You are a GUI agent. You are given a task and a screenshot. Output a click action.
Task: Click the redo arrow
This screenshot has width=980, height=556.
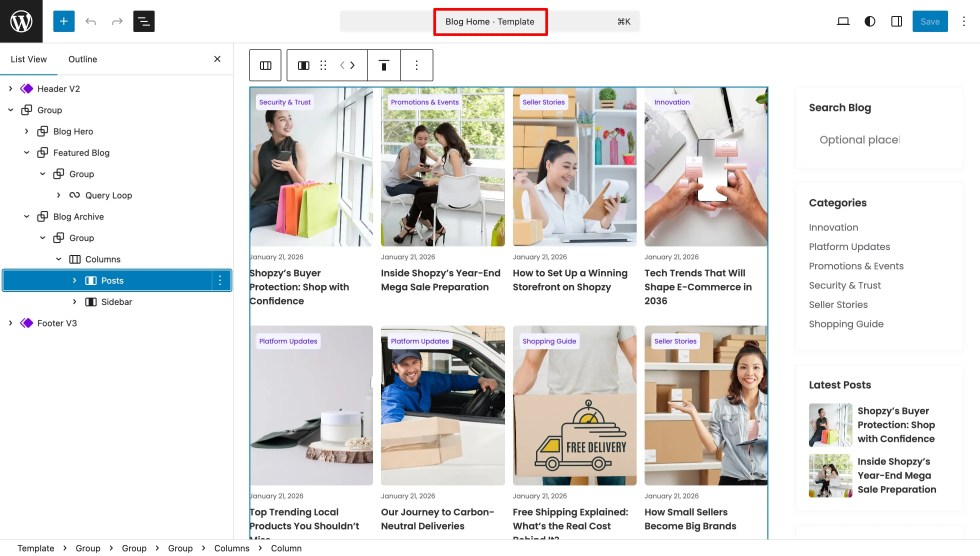(117, 21)
